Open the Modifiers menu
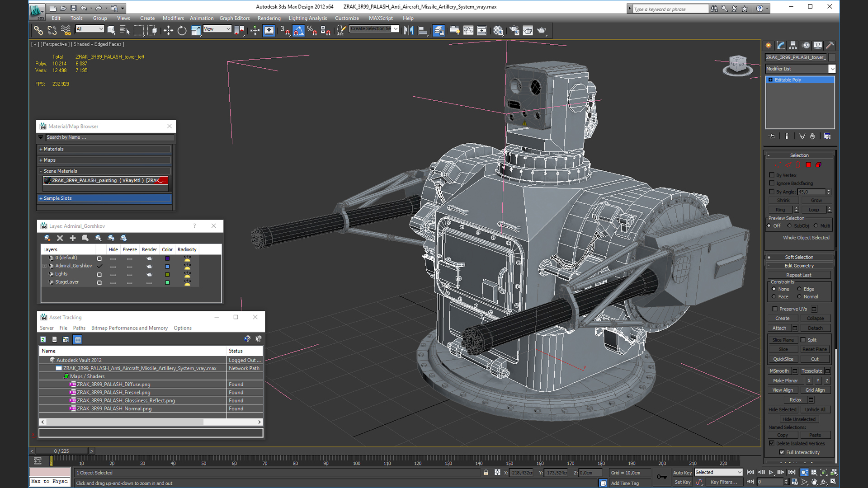868x488 pixels. (x=173, y=18)
